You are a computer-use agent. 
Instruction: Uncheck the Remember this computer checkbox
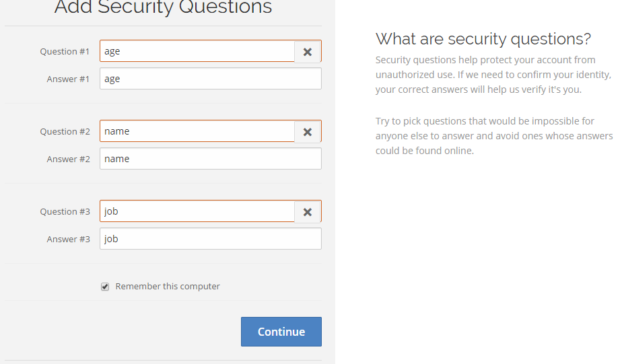click(105, 287)
